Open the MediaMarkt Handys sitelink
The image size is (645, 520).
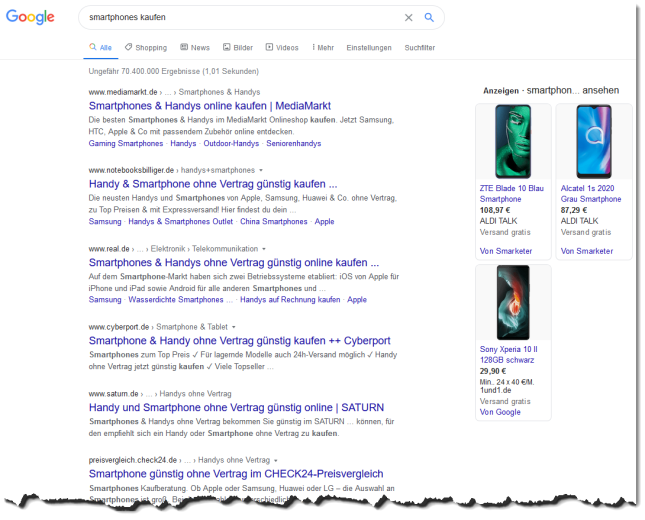[183, 144]
